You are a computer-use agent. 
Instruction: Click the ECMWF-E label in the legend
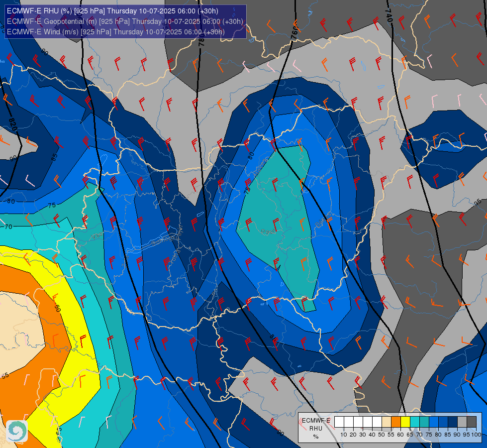(x=316, y=421)
